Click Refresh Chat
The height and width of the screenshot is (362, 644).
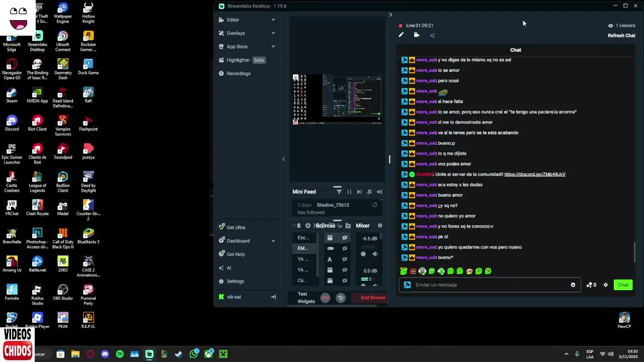click(621, 36)
